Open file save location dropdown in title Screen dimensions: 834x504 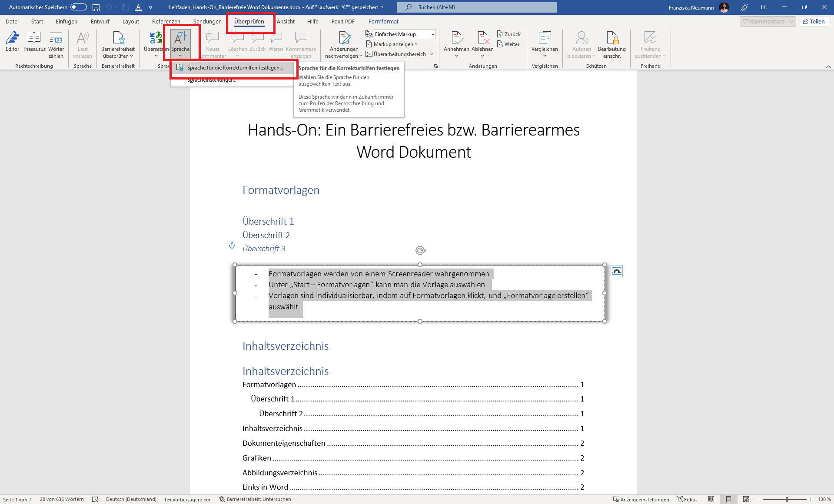[382, 7]
